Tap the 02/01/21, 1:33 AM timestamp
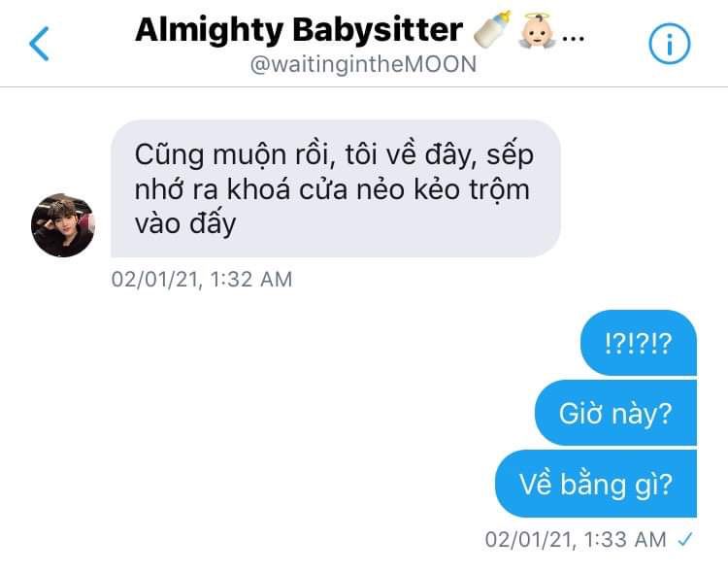728x573 pixels. (x=576, y=540)
